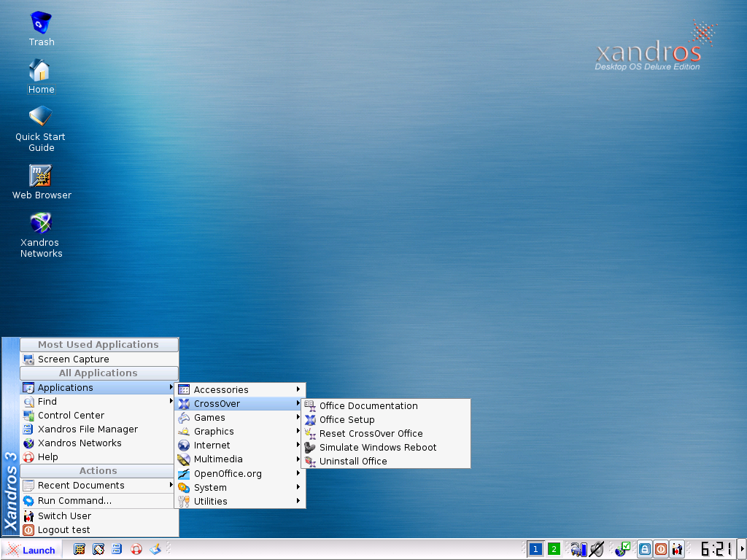Open the Home folder desktop icon
This screenshot has height=560, width=747.
(41, 76)
